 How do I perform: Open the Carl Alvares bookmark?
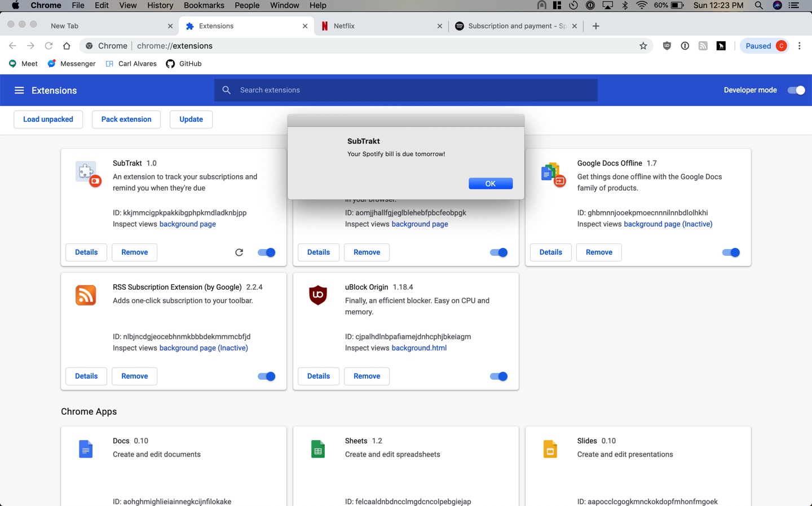pyautogui.click(x=131, y=64)
